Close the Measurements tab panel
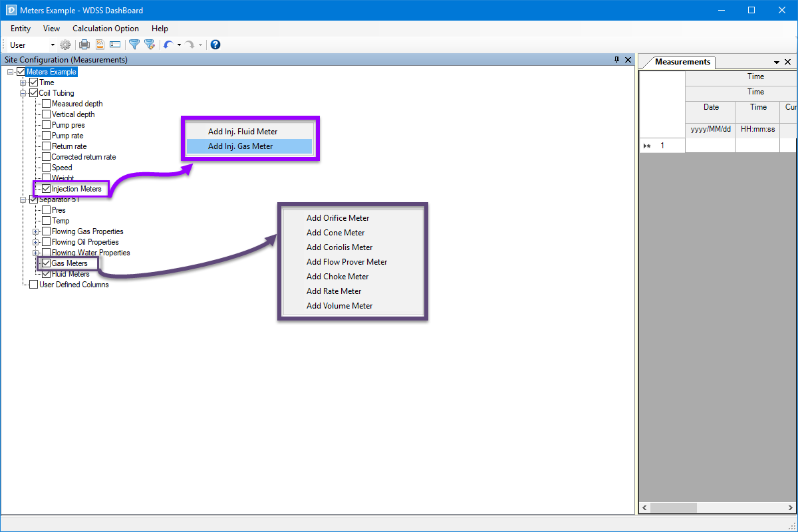The width and height of the screenshot is (798, 532). [x=788, y=62]
